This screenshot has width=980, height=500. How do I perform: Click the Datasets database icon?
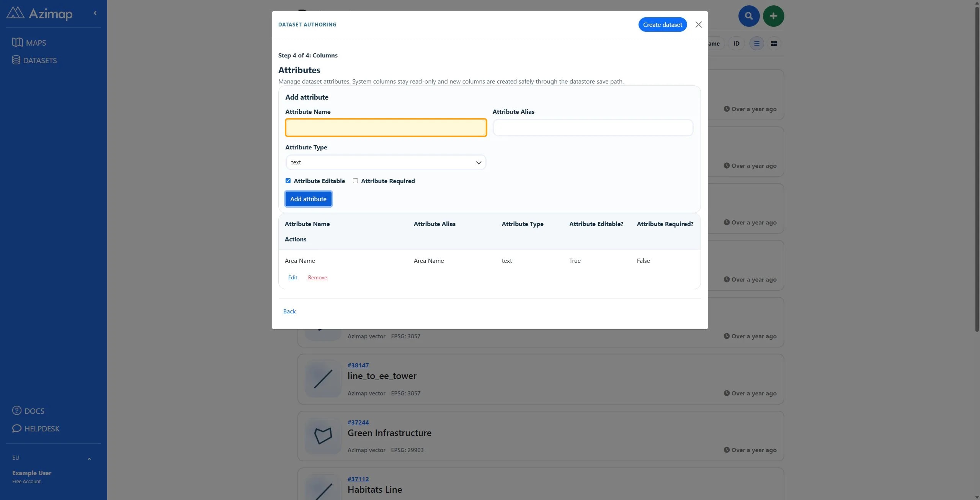pyautogui.click(x=16, y=60)
